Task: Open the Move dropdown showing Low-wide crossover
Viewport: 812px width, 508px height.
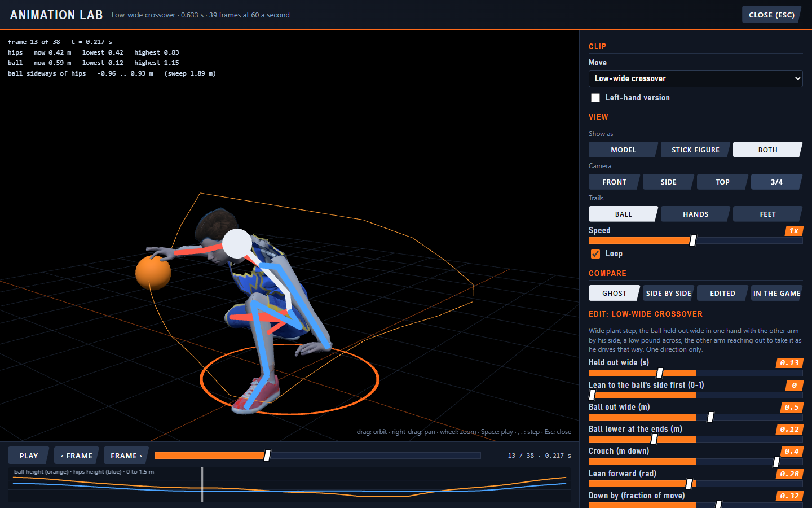Action: pos(695,78)
